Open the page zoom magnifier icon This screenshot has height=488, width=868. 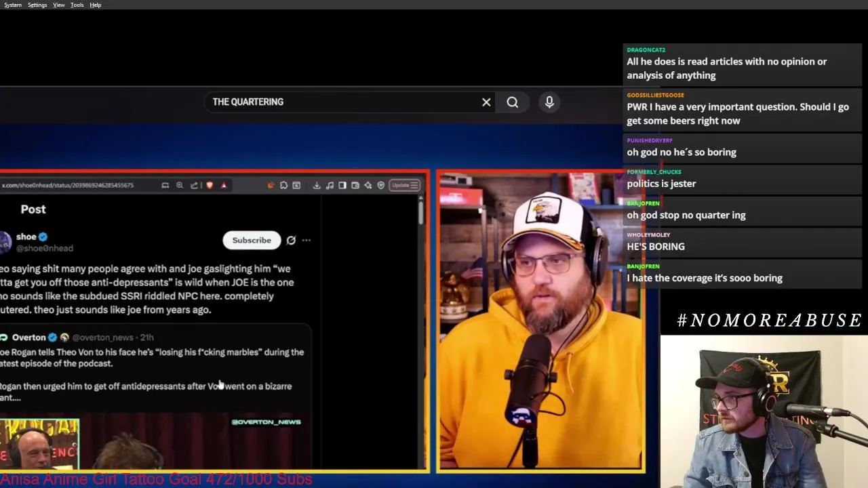pos(180,185)
